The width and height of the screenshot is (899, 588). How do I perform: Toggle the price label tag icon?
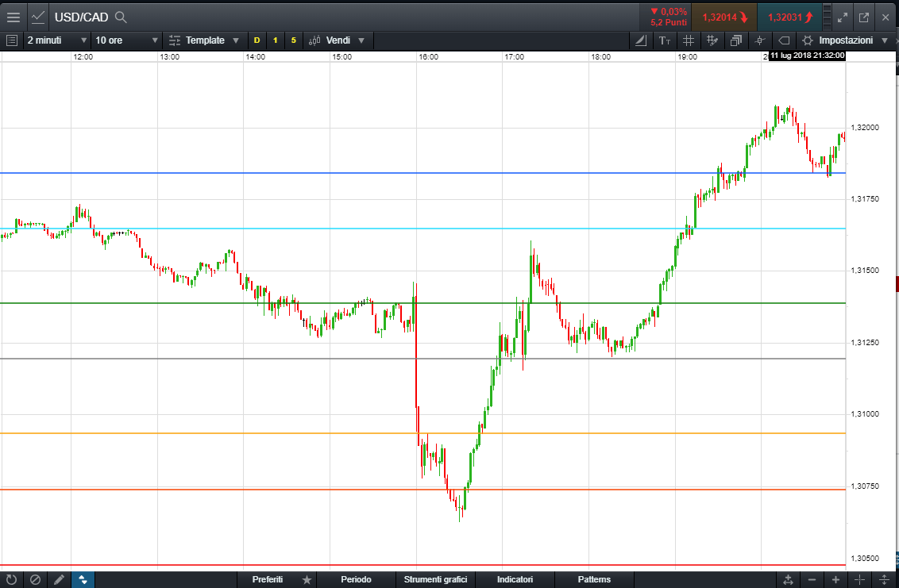pyautogui.click(x=784, y=40)
